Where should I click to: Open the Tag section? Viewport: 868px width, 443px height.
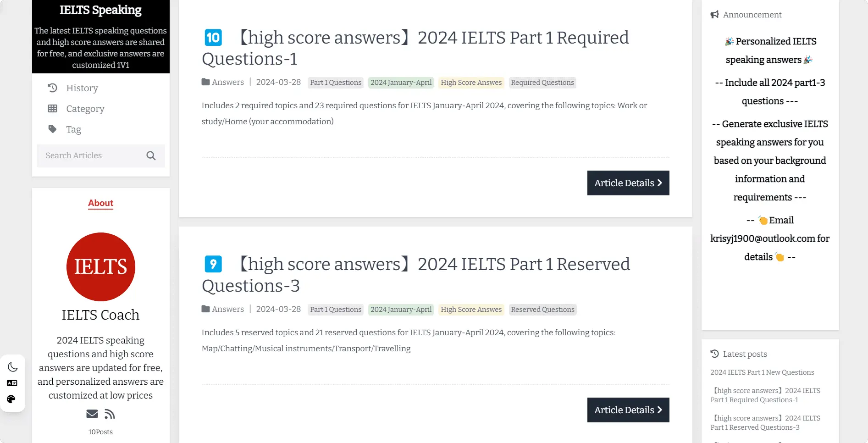coord(73,129)
